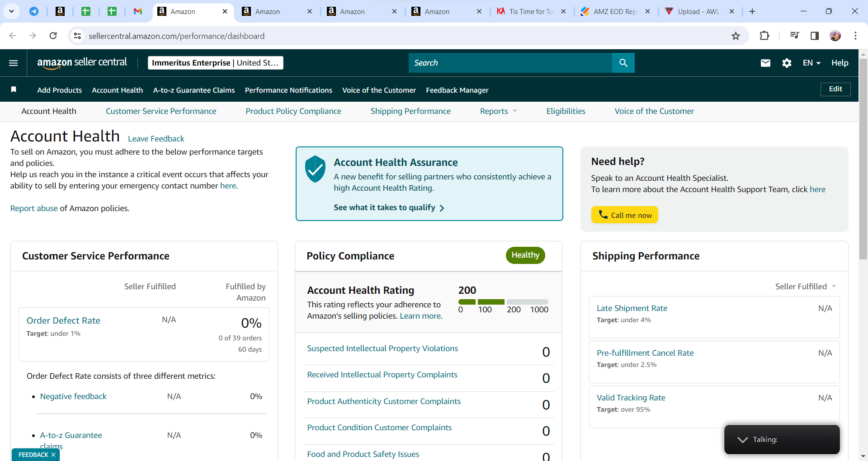Image resolution: width=868 pixels, height=461 pixels.
Task: Toggle the Chrome side panel icon
Action: tap(815, 36)
